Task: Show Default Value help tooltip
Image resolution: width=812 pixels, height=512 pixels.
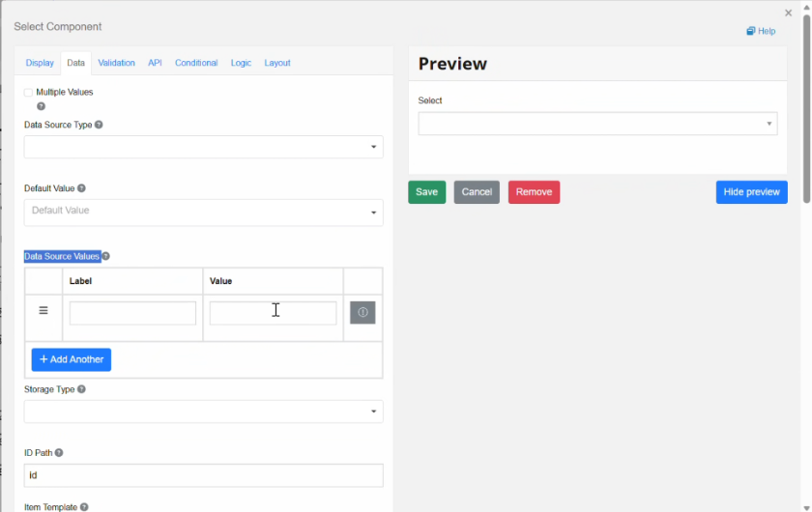Action: 81,188
